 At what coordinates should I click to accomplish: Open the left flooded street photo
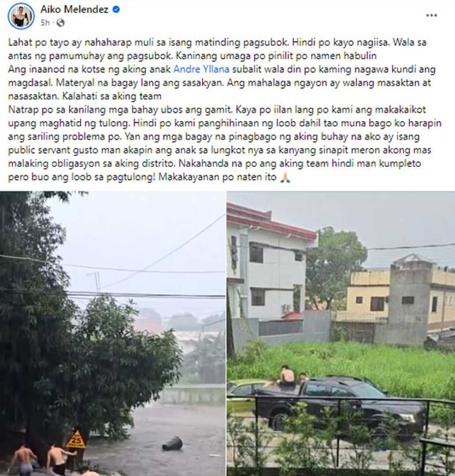tap(113, 333)
